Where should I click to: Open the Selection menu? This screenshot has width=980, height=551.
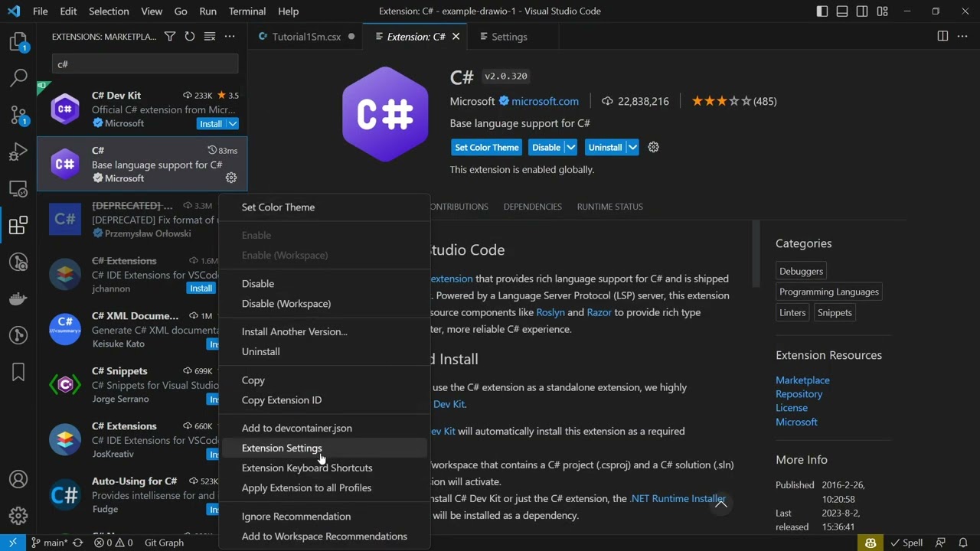(x=109, y=11)
